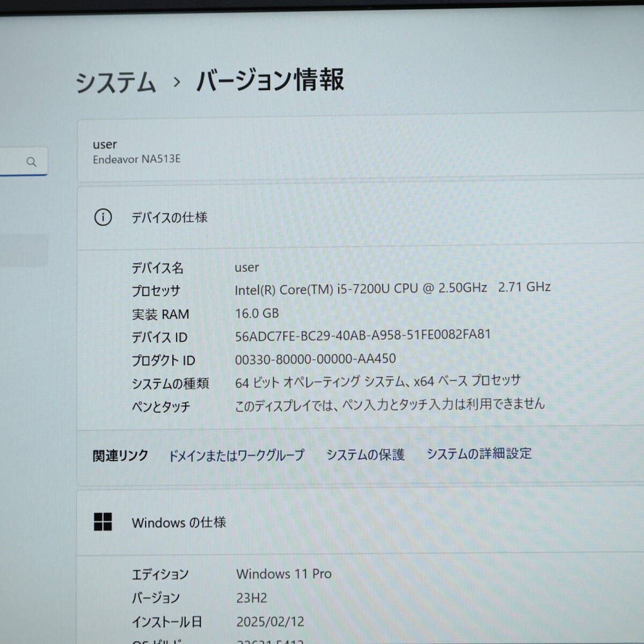Image resolution: width=644 pixels, height=644 pixels.
Task: Select the user name above Endeavor NA513E
Action: pos(105,144)
